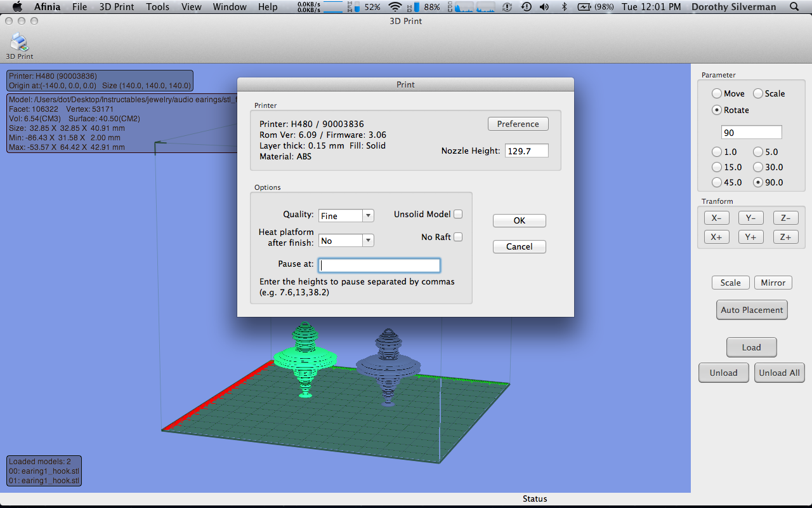The height and width of the screenshot is (508, 812).
Task: Click Dorothy Silverman user menu
Action: pos(733,7)
